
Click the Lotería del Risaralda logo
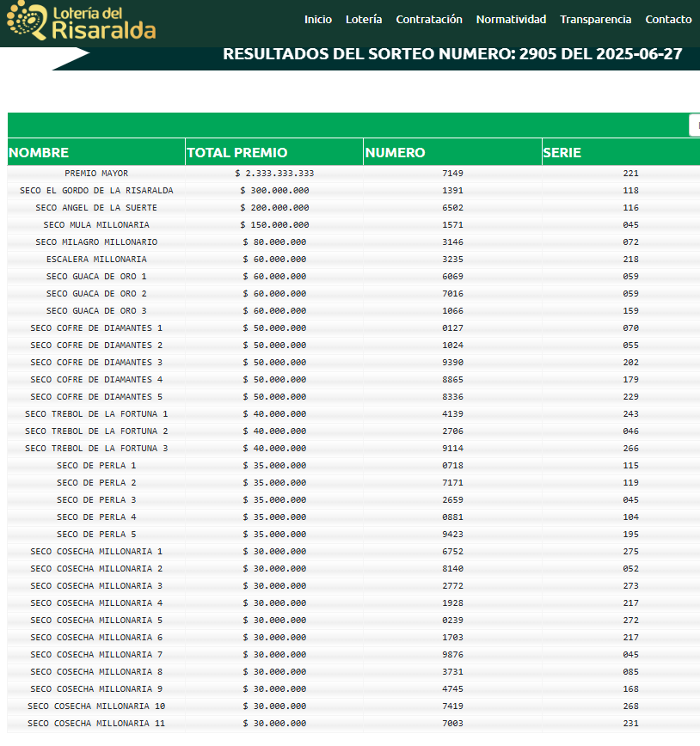pyautogui.click(x=82, y=21)
